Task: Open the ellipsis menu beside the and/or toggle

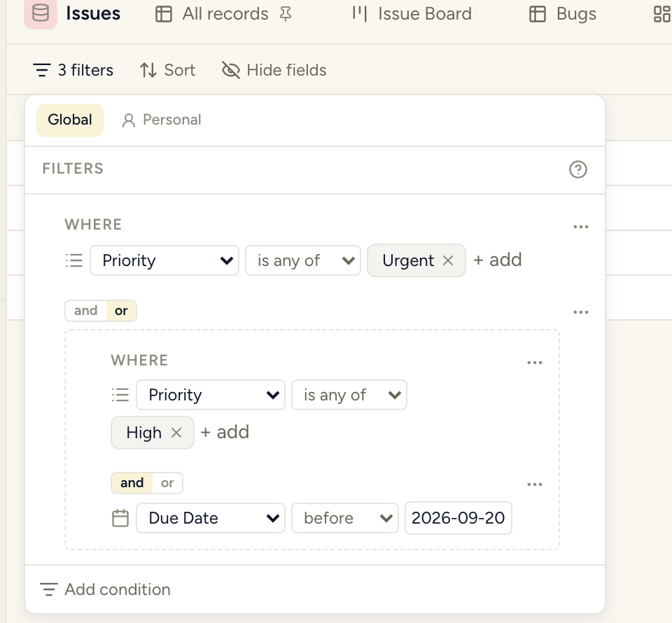Action: pyautogui.click(x=581, y=312)
